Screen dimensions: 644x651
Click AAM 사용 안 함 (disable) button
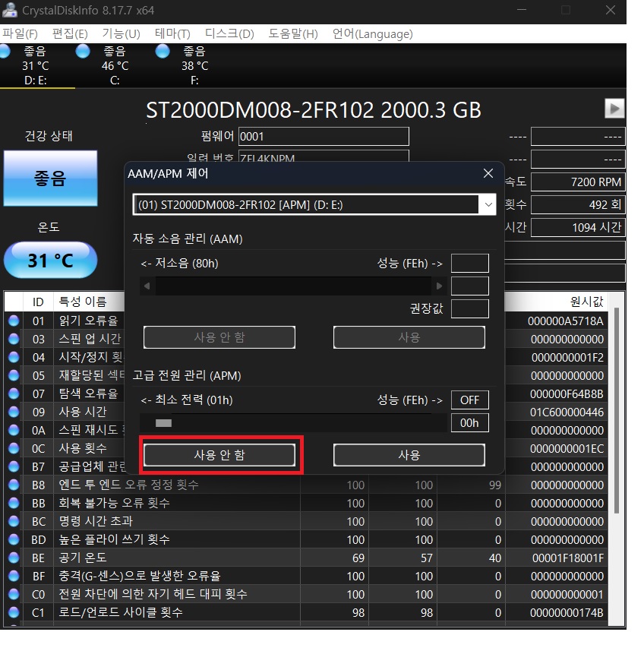click(219, 337)
